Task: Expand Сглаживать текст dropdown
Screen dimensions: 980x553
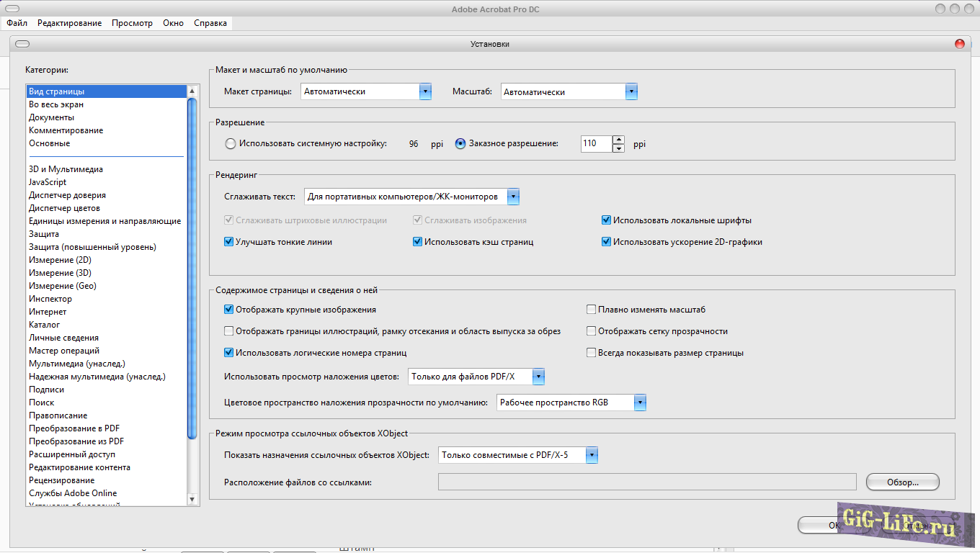Action: pos(512,197)
